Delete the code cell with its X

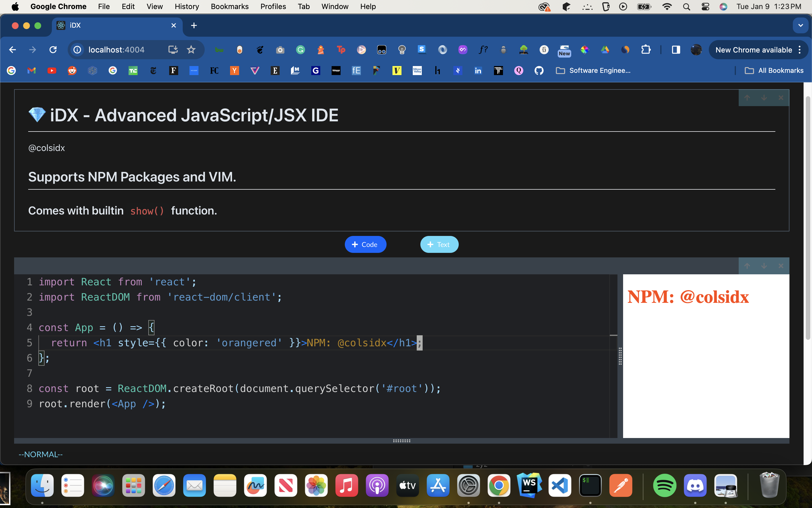pyautogui.click(x=781, y=266)
